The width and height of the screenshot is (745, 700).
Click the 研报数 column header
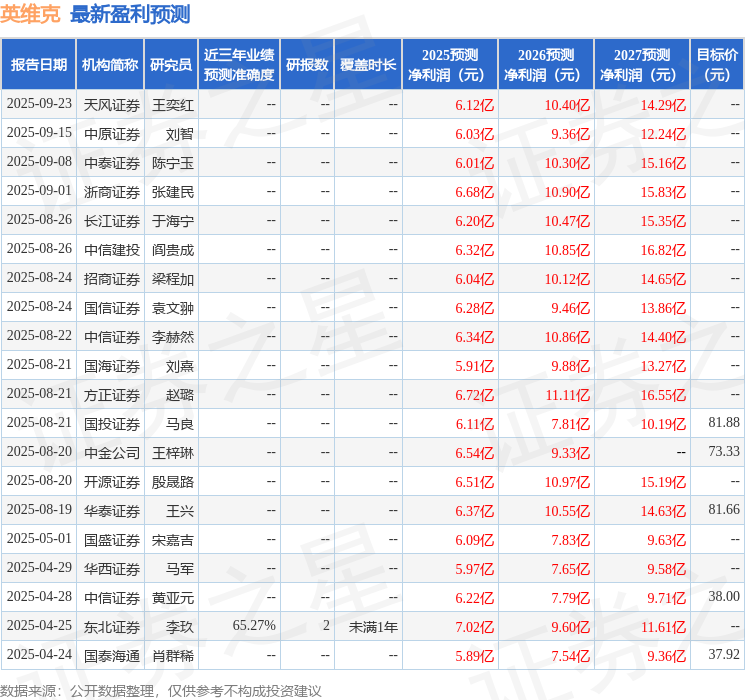pyautogui.click(x=307, y=65)
